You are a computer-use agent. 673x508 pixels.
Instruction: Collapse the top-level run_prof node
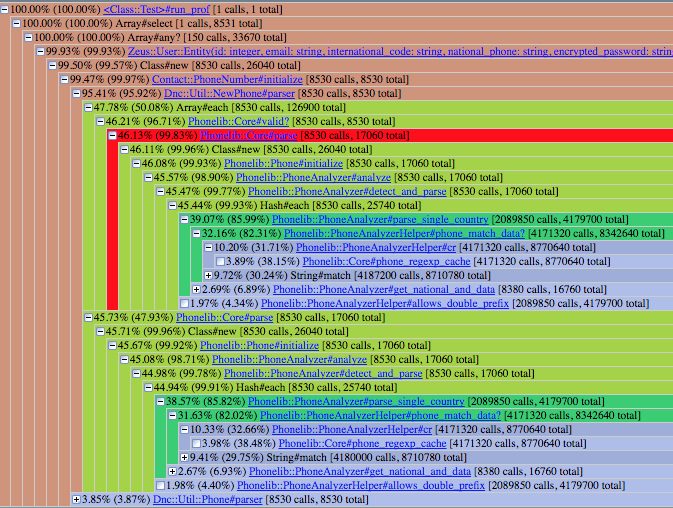click(x=4, y=10)
